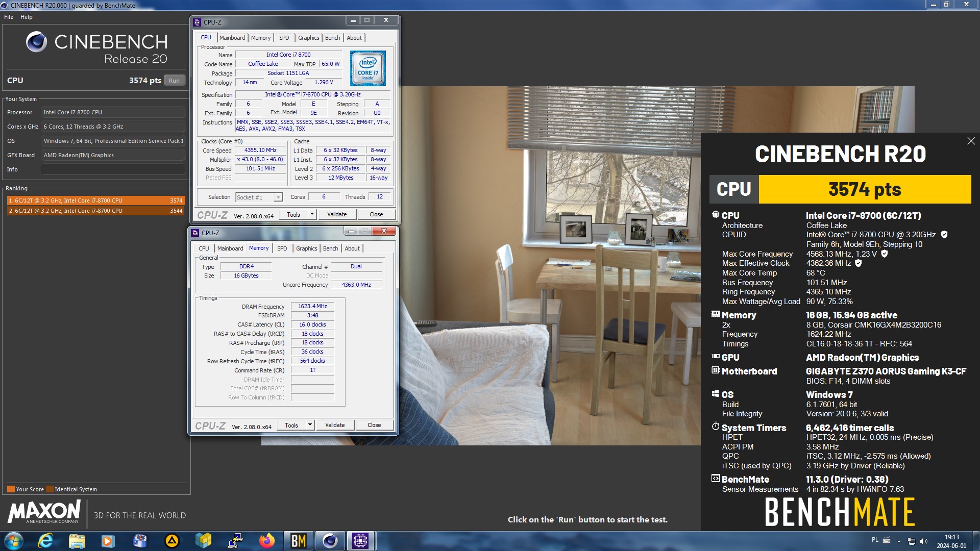The height and width of the screenshot is (551, 980).
Task: Click Close button in bottom CPU-Z
Action: coord(374,425)
